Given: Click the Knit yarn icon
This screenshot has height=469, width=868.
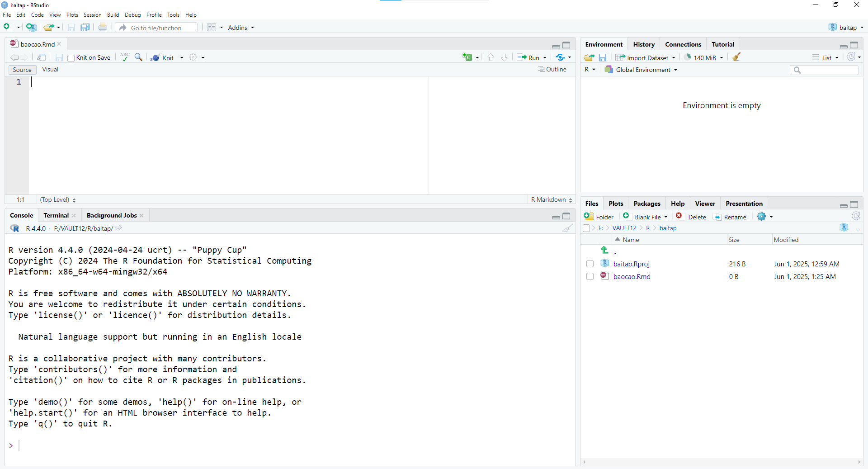Looking at the screenshot, I should coord(155,57).
